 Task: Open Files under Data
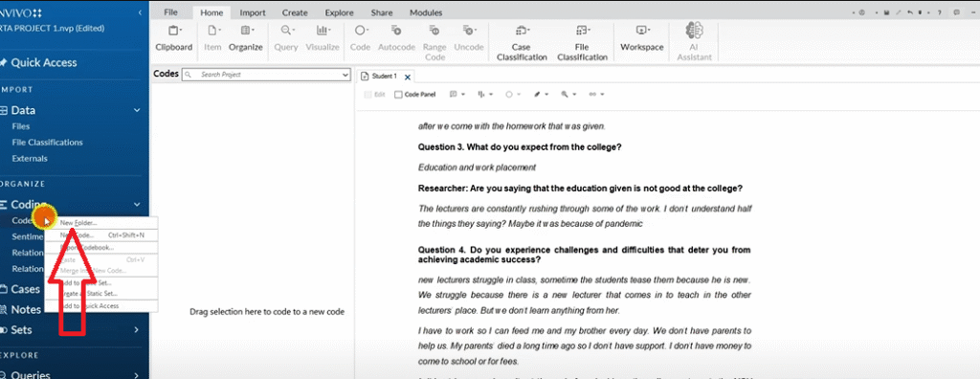(21, 126)
